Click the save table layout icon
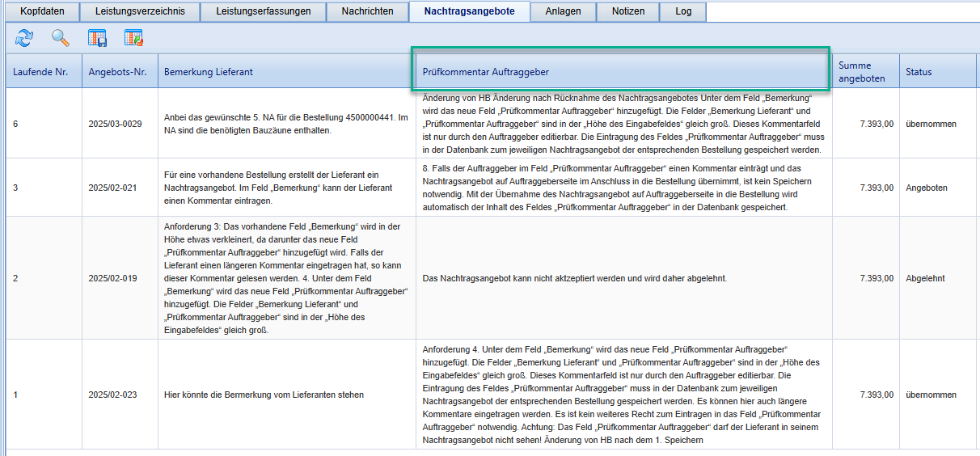 point(98,37)
